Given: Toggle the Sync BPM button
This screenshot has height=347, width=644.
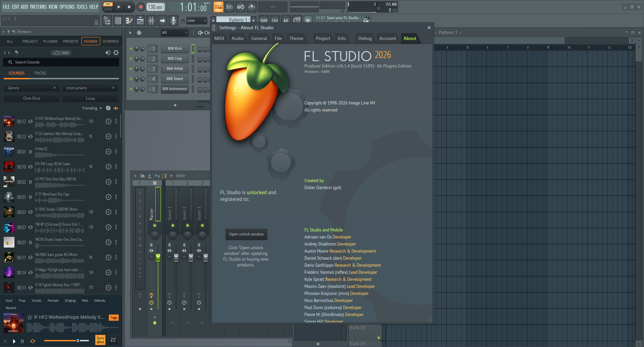Looking at the screenshot, I should point(100,340).
